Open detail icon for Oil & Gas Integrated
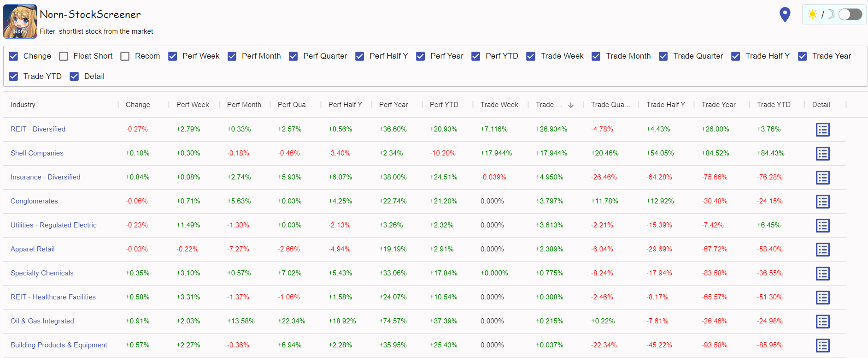Viewport: 868px width, 358px height. click(x=822, y=322)
